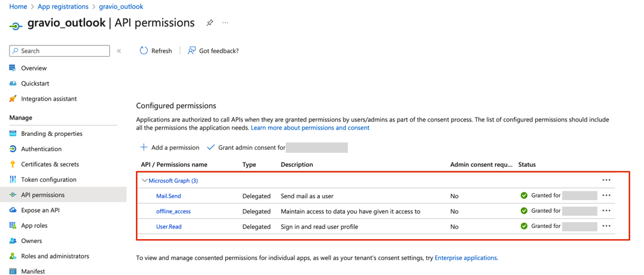Click the API / Permissions name column header

[x=174, y=164]
